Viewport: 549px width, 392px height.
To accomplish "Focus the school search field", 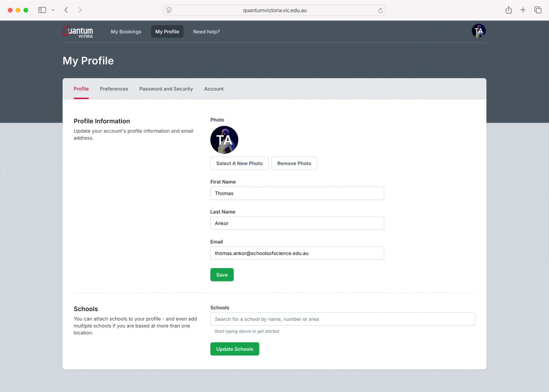I will point(343,319).
